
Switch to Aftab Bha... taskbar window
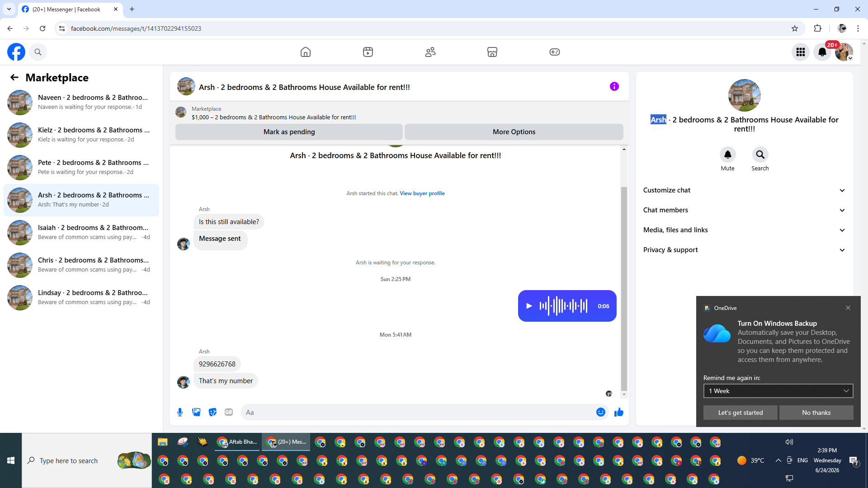[237, 442]
